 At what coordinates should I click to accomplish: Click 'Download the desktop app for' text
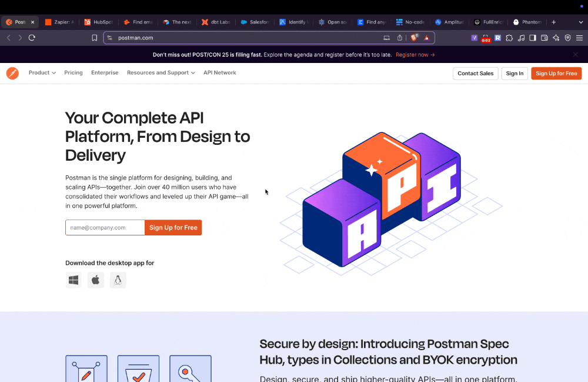click(109, 263)
